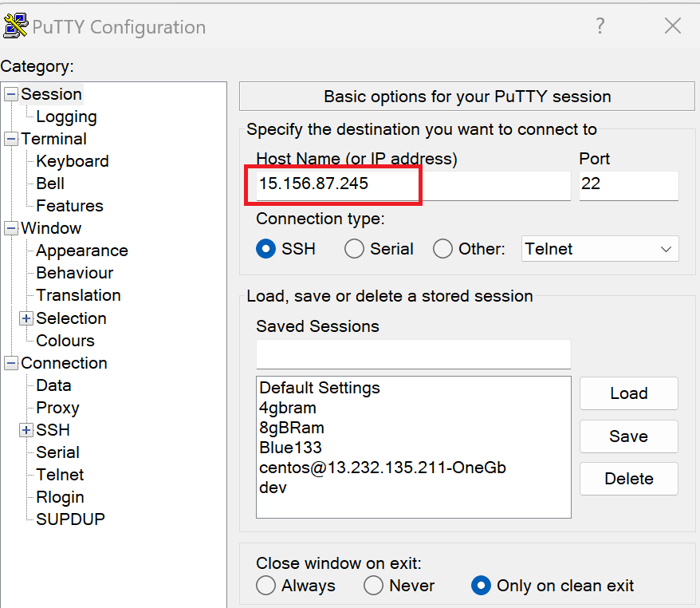Open the Connection category
The width and height of the screenshot is (700, 608).
click(x=64, y=363)
